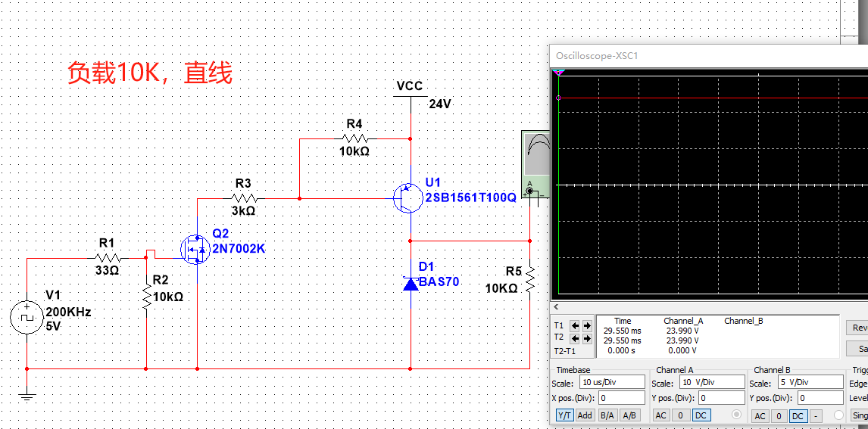Screen dimensions: 868x429
Task: Click the T1 cursor marker atop scope display
Action: click(558, 73)
